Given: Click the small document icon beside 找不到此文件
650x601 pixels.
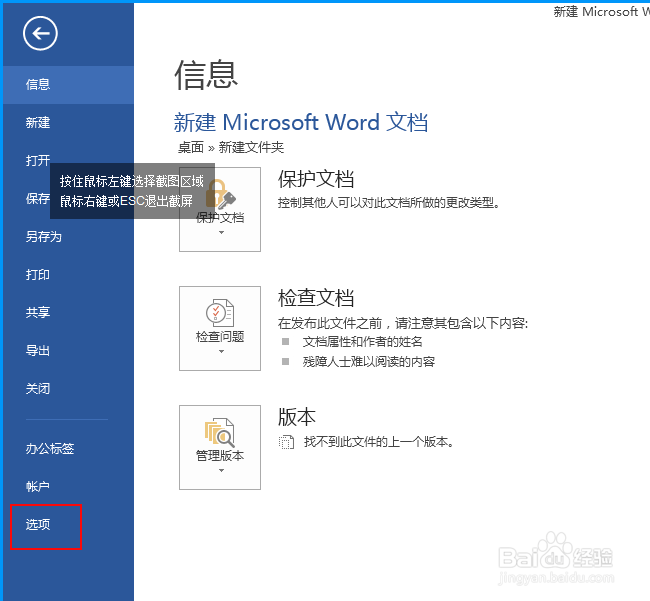Looking at the screenshot, I should (286, 442).
